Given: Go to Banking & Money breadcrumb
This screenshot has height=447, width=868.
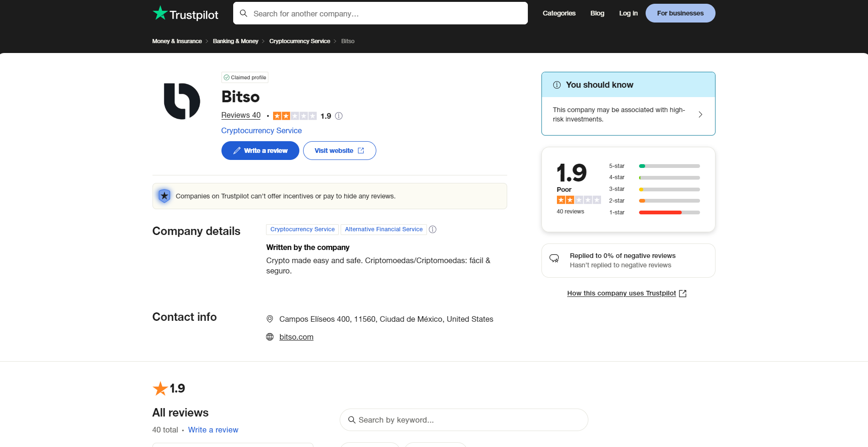Looking at the screenshot, I should [x=236, y=41].
